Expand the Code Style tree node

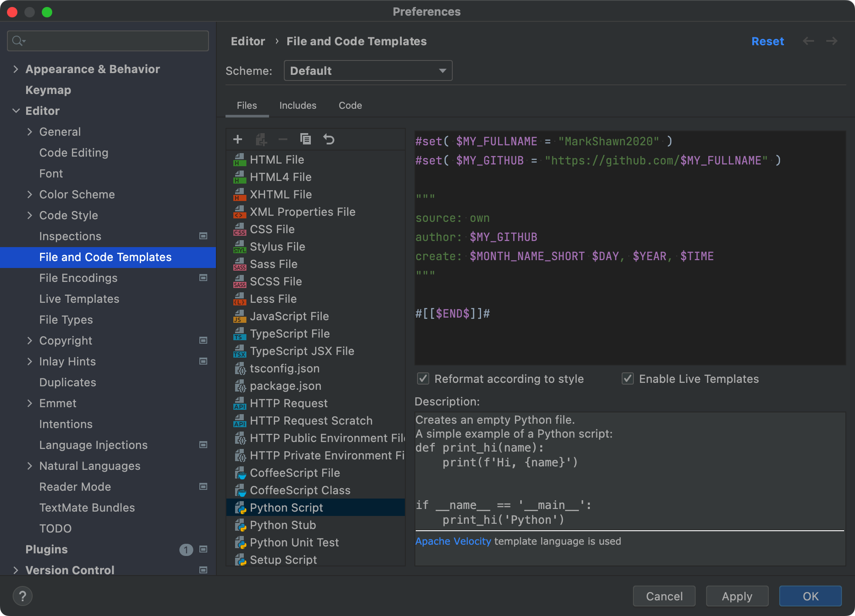click(30, 215)
